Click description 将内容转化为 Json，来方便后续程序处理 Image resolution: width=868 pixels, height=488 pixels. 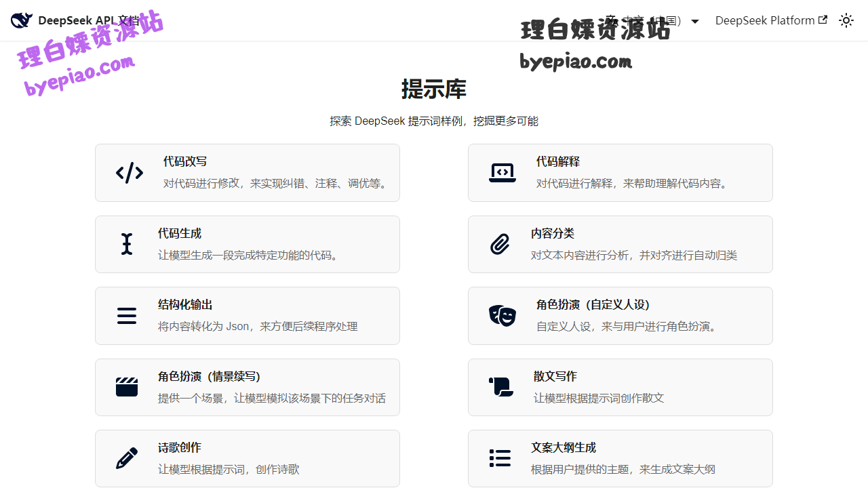258,326
